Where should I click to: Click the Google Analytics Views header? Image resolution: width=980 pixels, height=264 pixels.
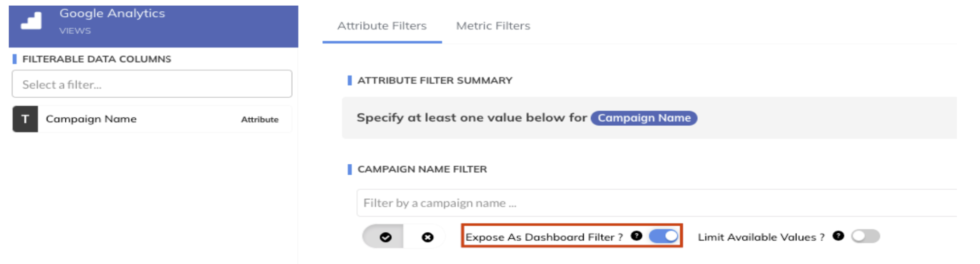(x=153, y=26)
